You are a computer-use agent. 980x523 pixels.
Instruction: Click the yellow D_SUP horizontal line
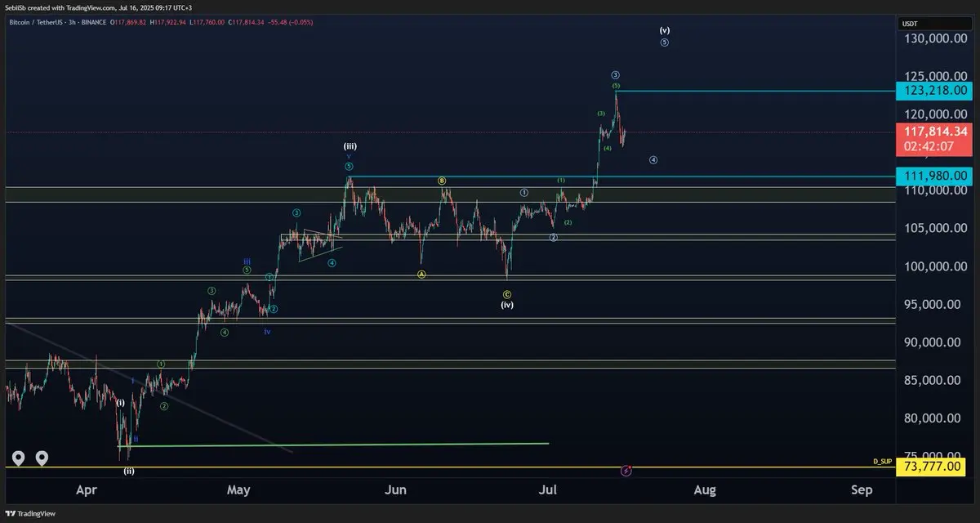(449, 467)
